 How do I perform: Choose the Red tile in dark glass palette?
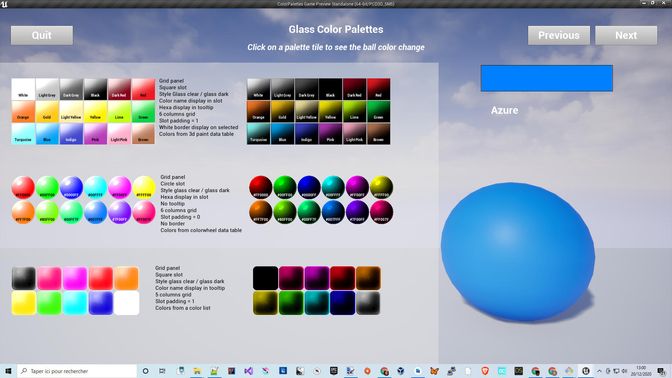[378, 89]
